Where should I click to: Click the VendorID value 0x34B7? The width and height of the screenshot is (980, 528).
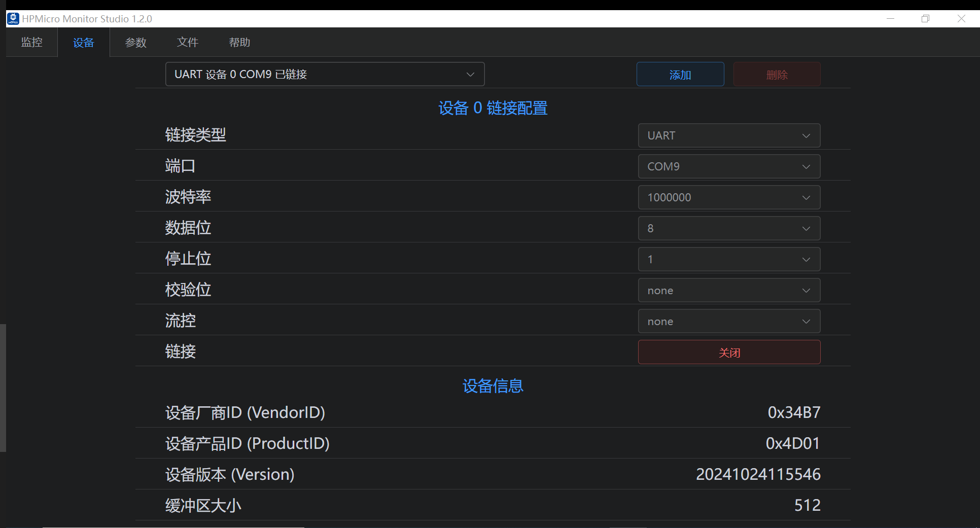pyautogui.click(x=794, y=413)
